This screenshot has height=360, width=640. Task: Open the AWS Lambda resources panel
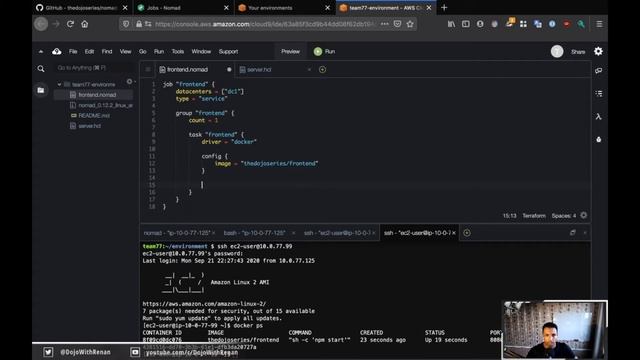598,117
